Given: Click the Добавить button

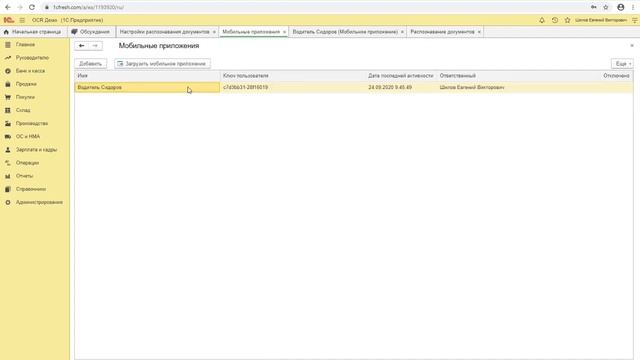Looking at the screenshot, I should coord(91,64).
